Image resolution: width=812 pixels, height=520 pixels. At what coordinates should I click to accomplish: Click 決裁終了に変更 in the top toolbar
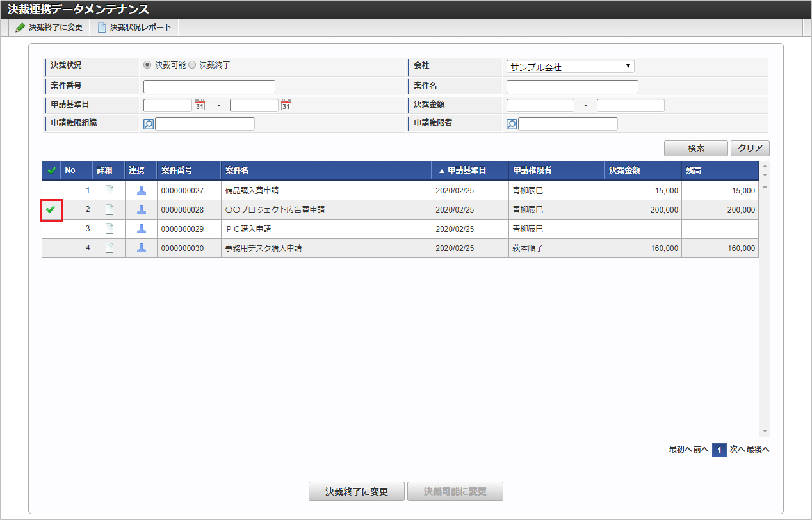49,28
